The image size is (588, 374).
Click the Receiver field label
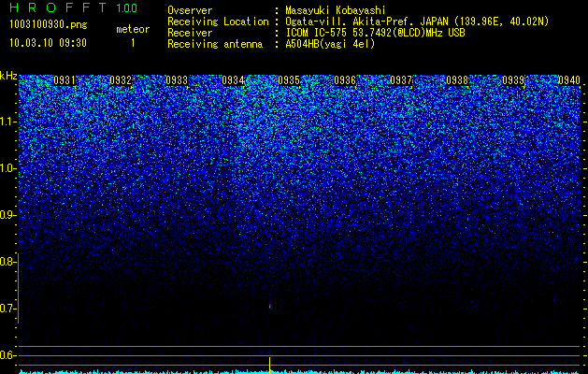(x=190, y=33)
